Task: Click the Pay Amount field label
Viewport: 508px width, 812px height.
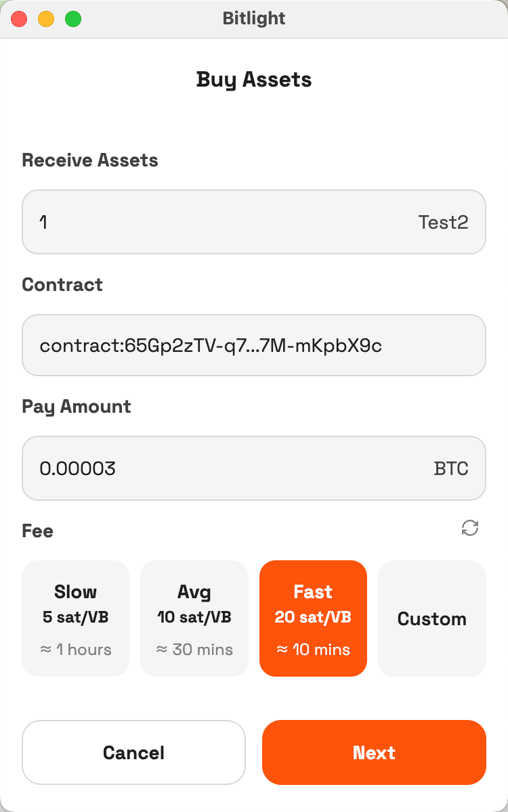Action: click(77, 407)
